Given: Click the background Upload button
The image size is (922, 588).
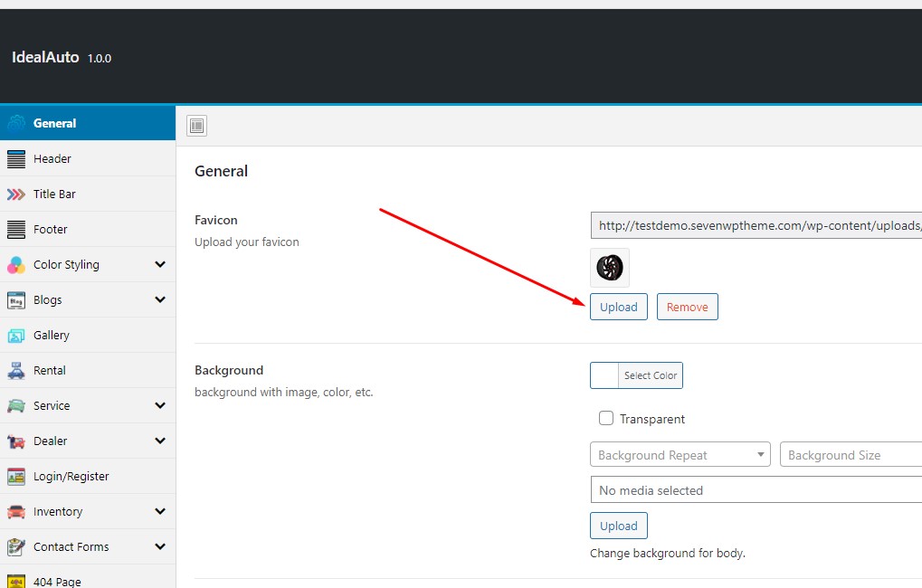Looking at the screenshot, I should (x=619, y=526).
